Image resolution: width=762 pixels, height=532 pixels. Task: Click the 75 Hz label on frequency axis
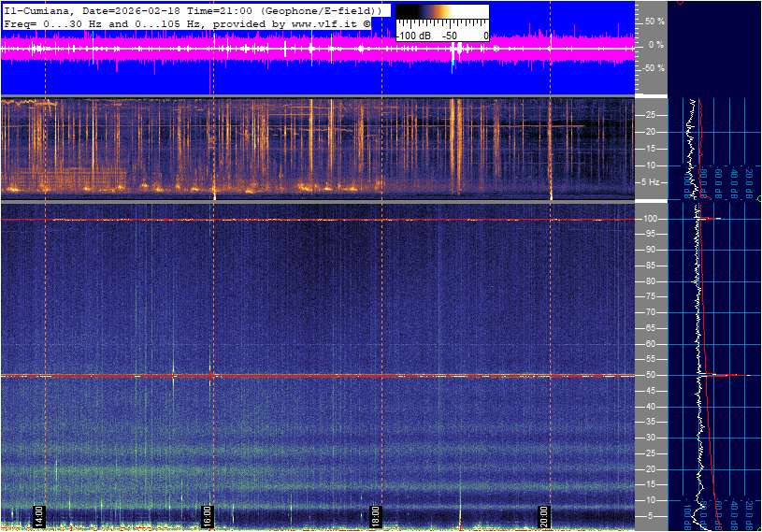point(649,296)
